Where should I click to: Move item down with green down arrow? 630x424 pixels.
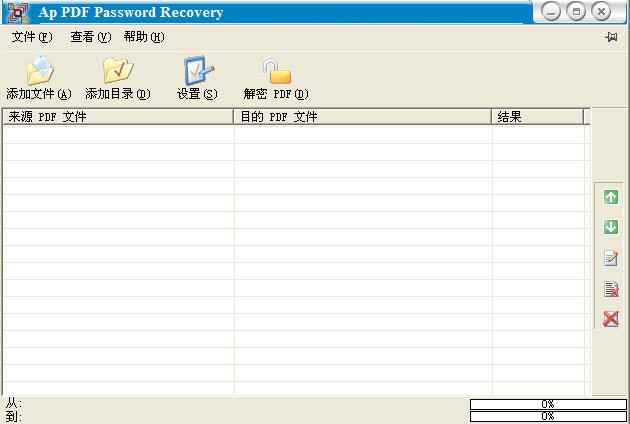(611, 227)
